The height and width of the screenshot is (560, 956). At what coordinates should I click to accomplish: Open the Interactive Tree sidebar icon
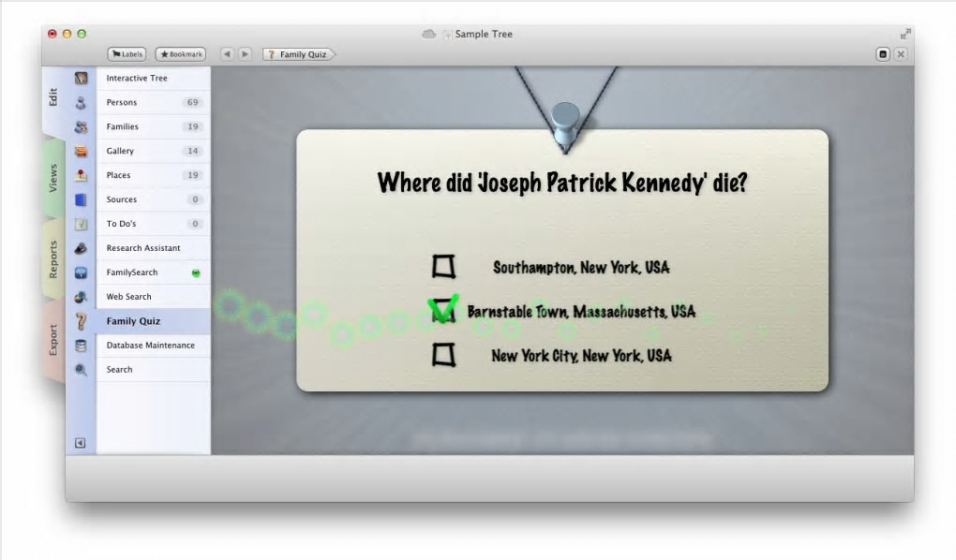tap(81, 78)
